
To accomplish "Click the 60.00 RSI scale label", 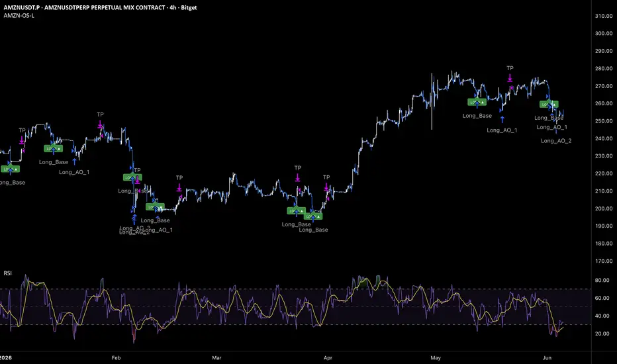I will pyautogui.click(x=602, y=298).
